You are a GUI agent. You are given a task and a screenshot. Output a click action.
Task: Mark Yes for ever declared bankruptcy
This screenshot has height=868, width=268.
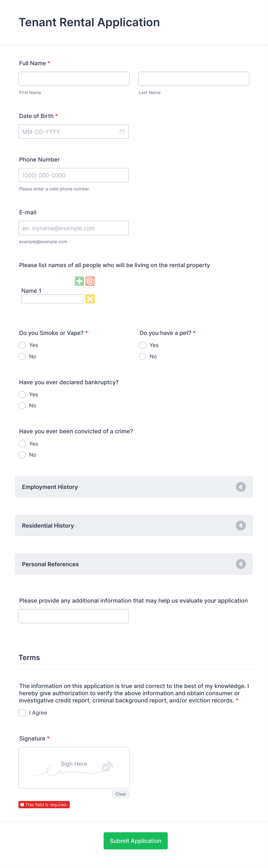point(22,394)
